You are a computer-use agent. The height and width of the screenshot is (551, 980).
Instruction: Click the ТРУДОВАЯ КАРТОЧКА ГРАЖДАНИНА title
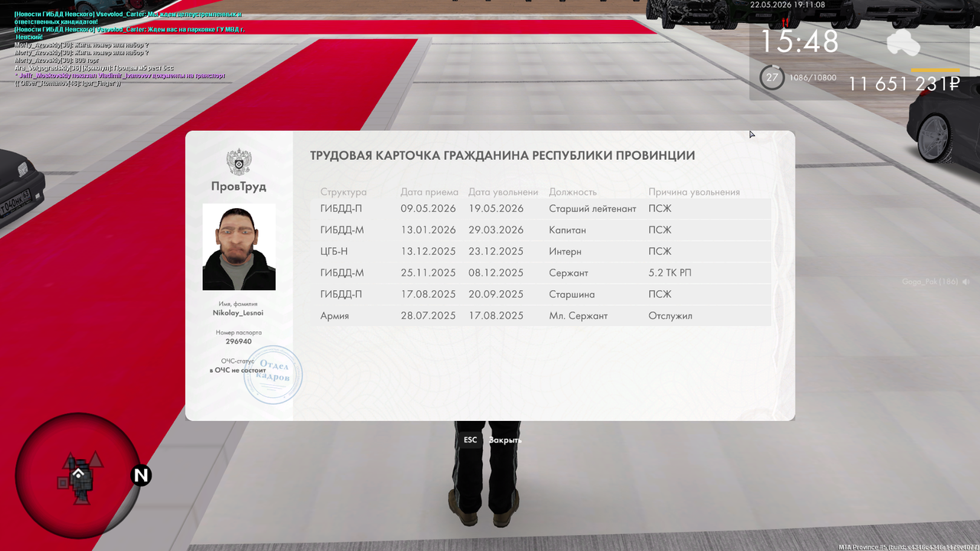pyautogui.click(x=502, y=155)
